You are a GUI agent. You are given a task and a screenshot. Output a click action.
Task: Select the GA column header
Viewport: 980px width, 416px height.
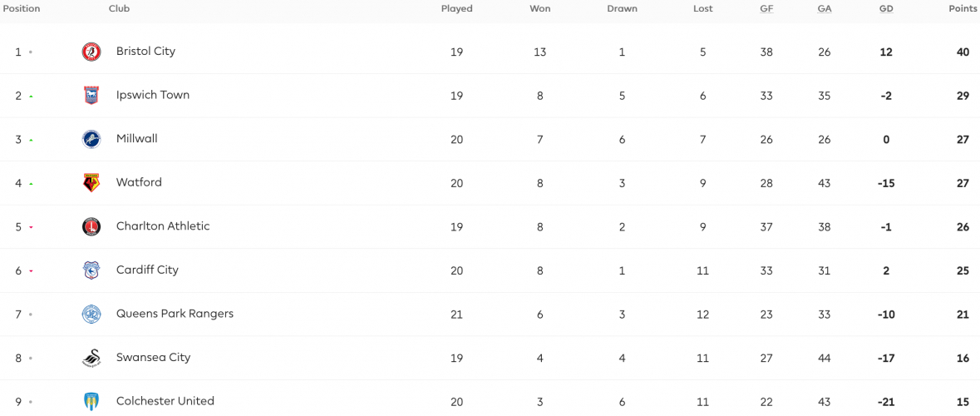(x=825, y=9)
